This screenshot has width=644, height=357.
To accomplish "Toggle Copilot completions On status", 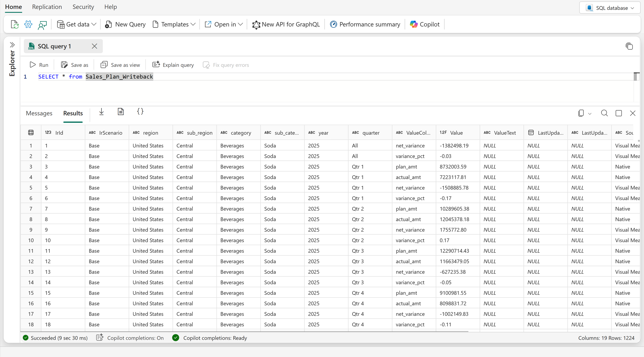I will click(x=130, y=338).
